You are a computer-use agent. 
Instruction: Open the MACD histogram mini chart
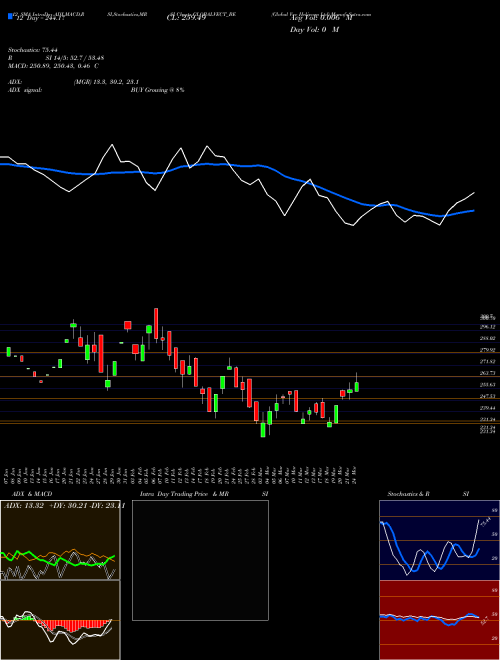[60, 620]
